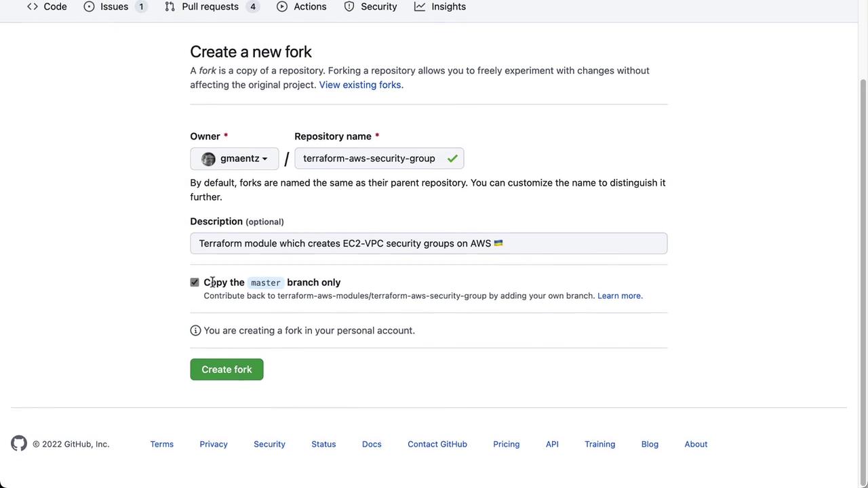Open the Owner dropdown
Viewport: 868px width, 488px height.
[235, 159]
